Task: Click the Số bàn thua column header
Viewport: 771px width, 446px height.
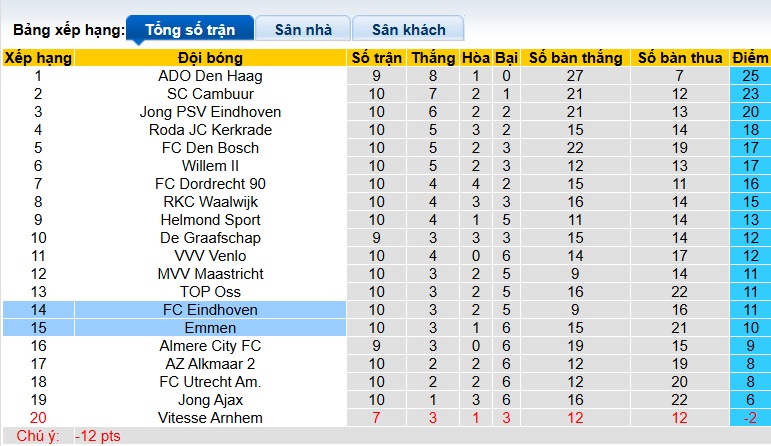Action: [x=680, y=58]
